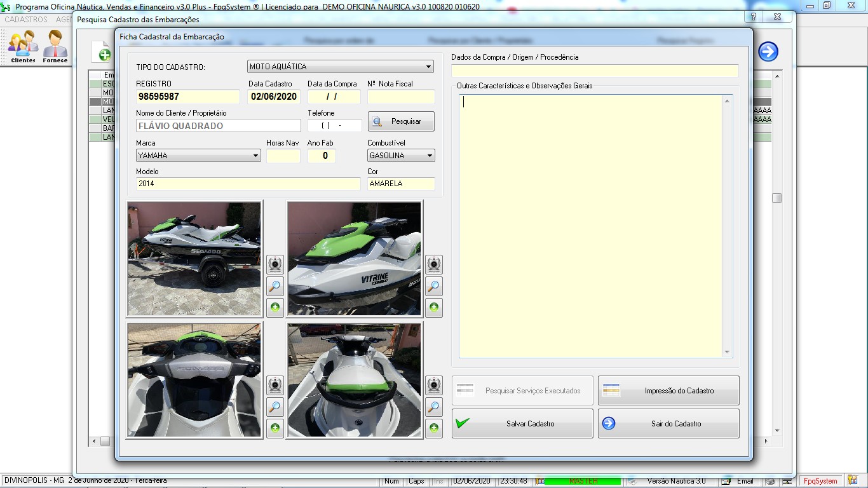
Task: Click magnifier icon beside Vitrine jet ski photo
Action: click(433, 286)
